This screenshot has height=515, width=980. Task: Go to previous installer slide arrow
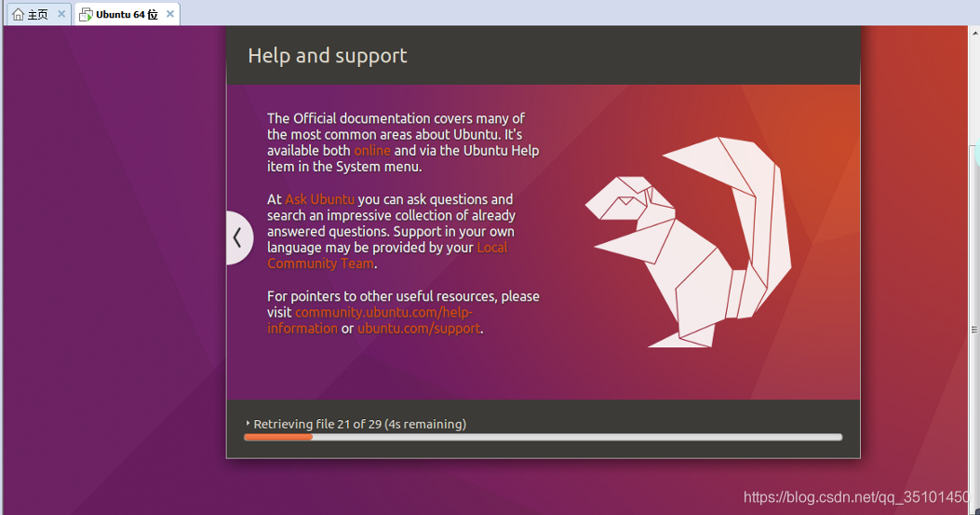(x=238, y=237)
